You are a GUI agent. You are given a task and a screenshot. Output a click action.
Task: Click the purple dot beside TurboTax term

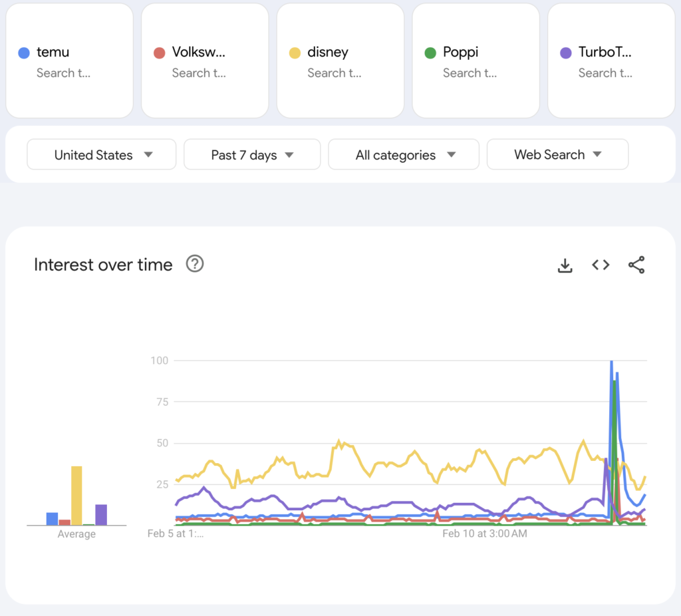pyautogui.click(x=566, y=53)
